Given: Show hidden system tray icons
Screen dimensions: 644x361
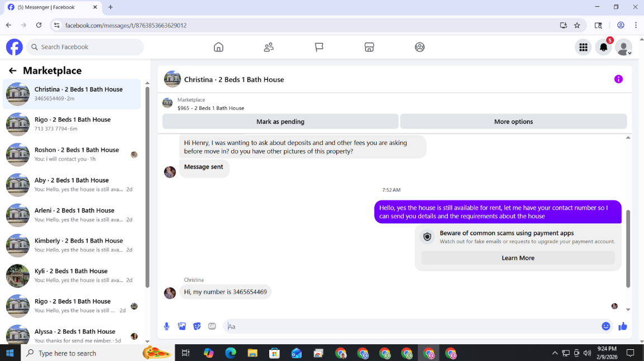Looking at the screenshot, I should [555, 353].
